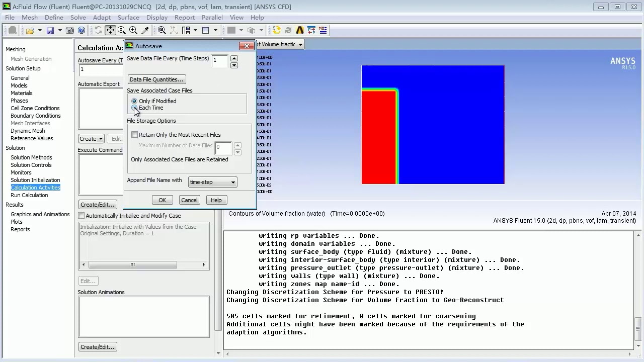Click the Save Data File Every input field
Viewport: 644px width, 362px height.
(220, 61)
